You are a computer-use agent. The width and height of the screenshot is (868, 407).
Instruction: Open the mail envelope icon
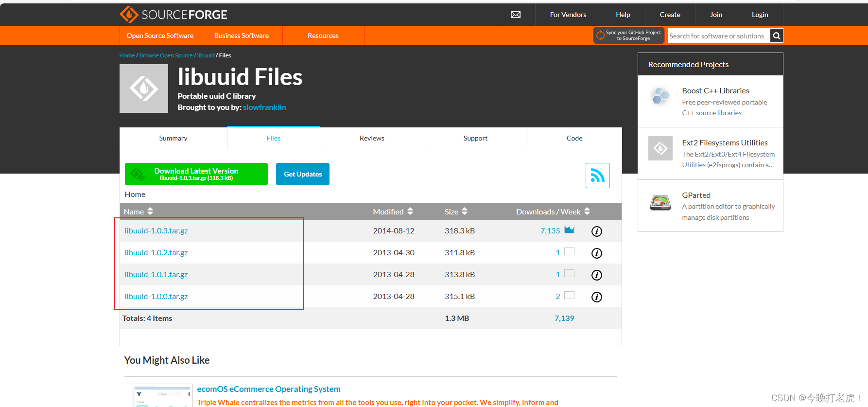click(516, 15)
